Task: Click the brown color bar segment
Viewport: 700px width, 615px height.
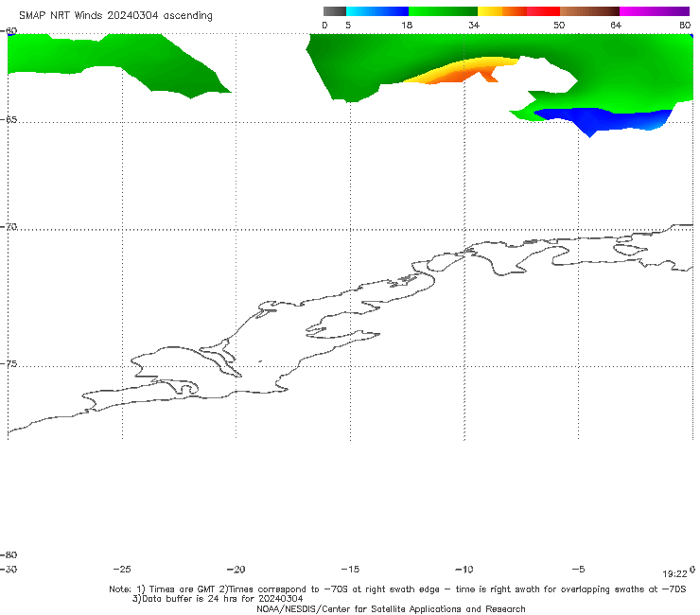Action: point(589,11)
